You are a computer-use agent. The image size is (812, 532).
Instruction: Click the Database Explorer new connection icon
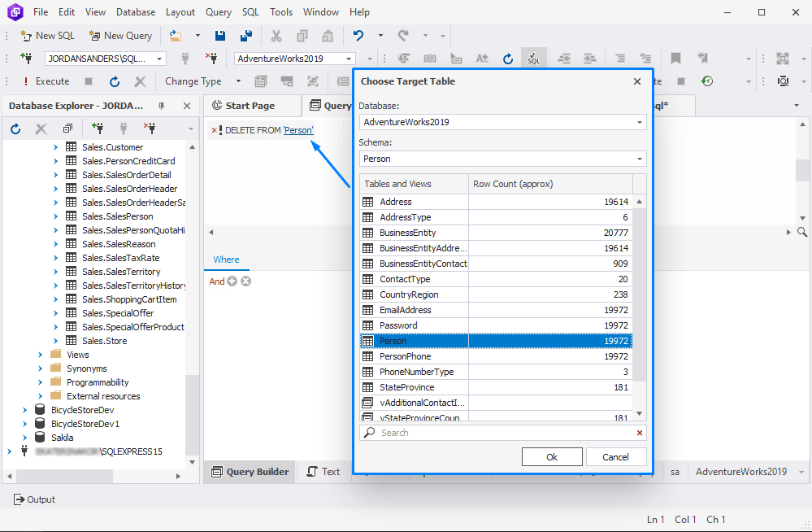(x=97, y=129)
